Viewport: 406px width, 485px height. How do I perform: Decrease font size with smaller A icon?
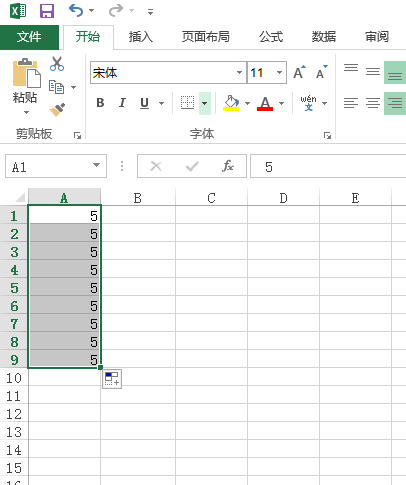[x=322, y=72]
